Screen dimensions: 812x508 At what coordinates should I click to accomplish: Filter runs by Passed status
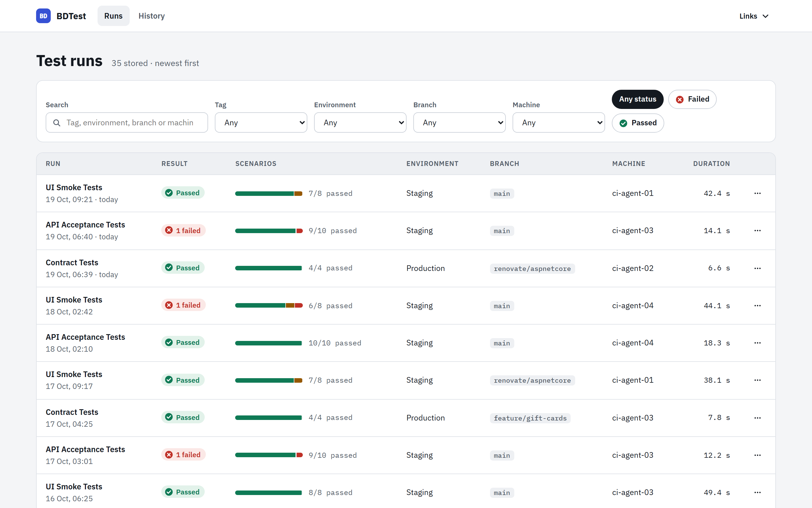637,123
